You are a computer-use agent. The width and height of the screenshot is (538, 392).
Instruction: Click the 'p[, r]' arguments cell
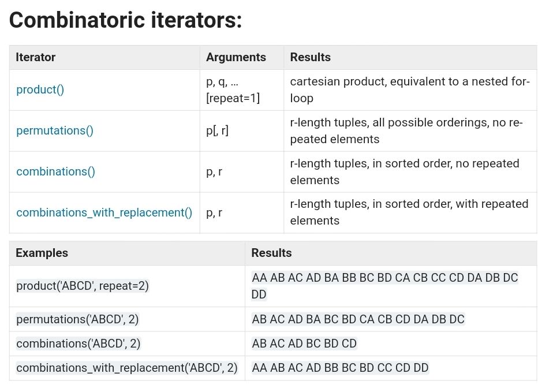pyautogui.click(x=217, y=130)
